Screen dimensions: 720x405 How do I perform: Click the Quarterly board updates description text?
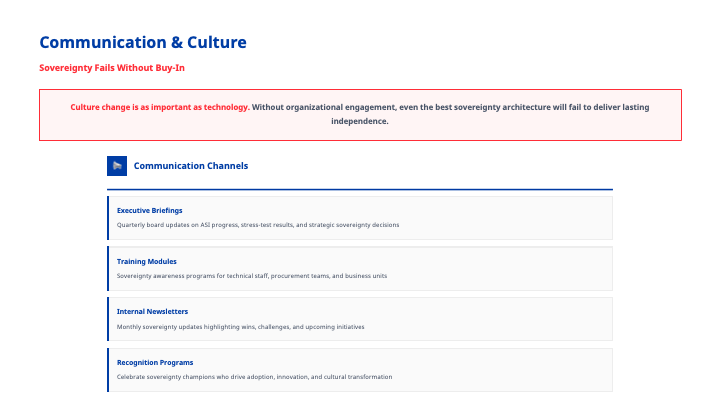[258, 225]
